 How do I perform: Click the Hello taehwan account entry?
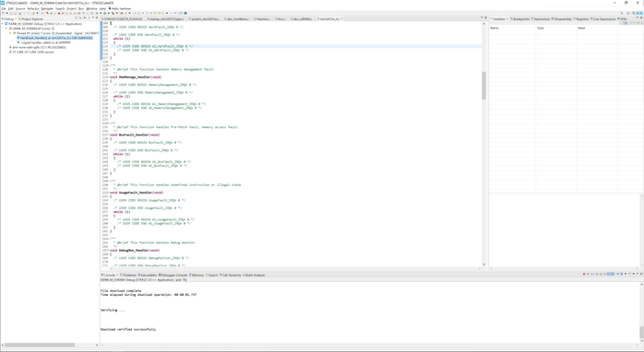tap(120, 8)
